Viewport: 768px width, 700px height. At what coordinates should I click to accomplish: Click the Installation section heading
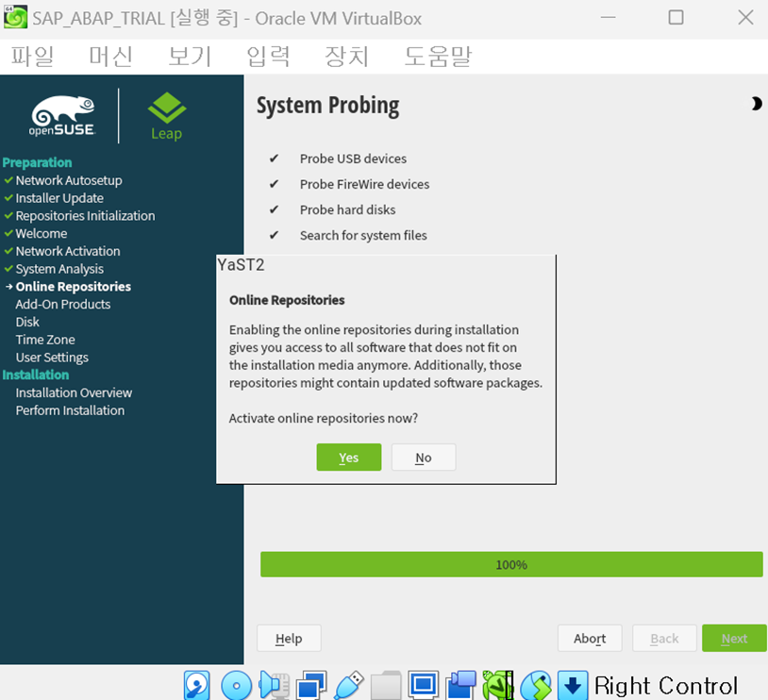36,375
